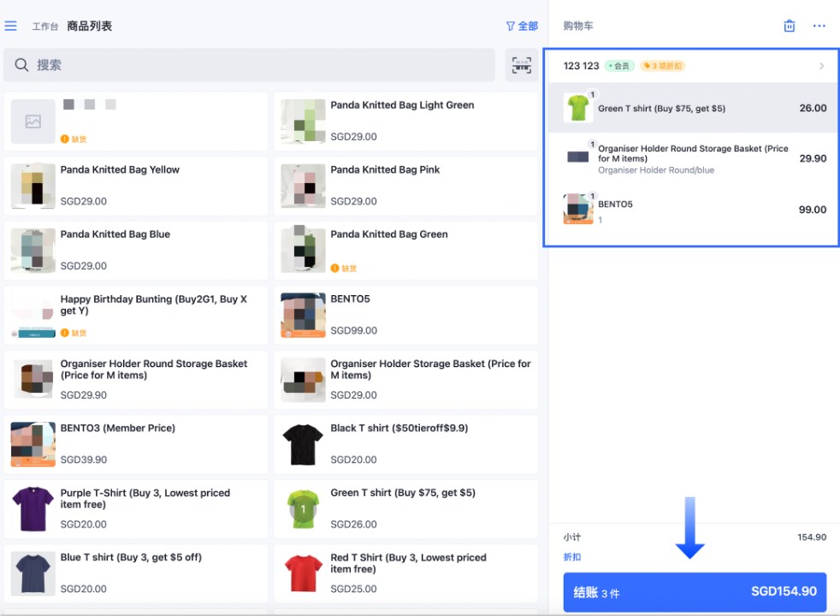Screen dimensions: 840x616
Task: Select BENTO5 item in the cart
Action: (693, 210)
